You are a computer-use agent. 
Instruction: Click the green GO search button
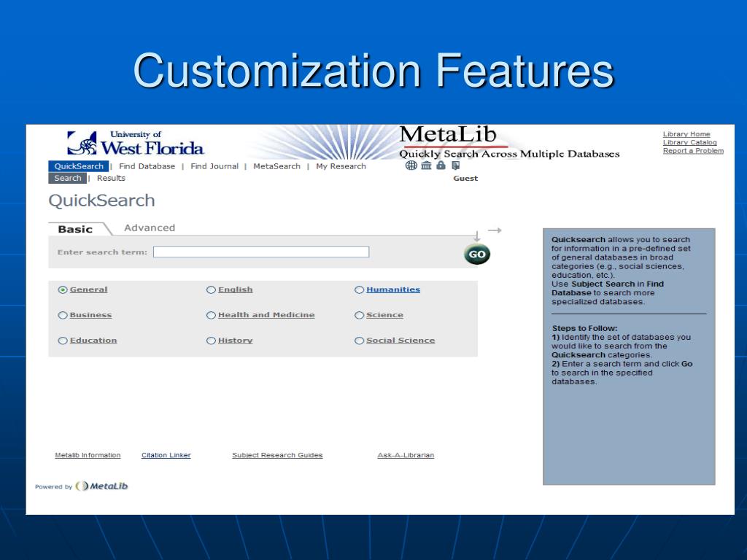coord(477,254)
